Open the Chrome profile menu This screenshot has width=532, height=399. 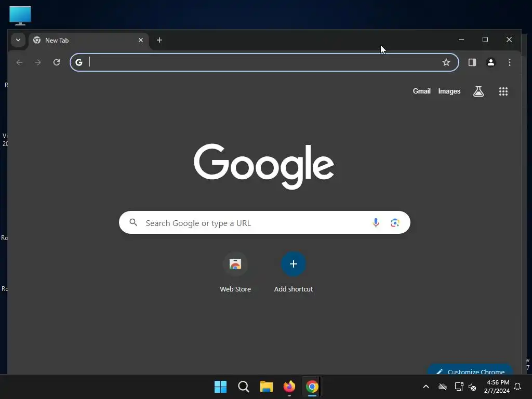coord(490,62)
